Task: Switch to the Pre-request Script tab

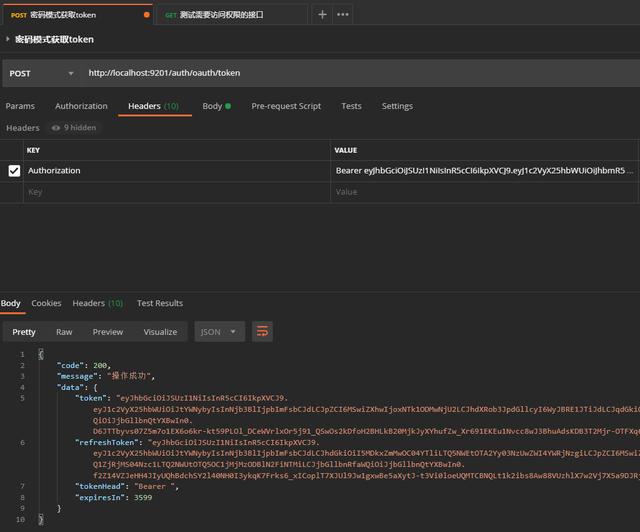Action: pyautogui.click(x=286, y=106)
